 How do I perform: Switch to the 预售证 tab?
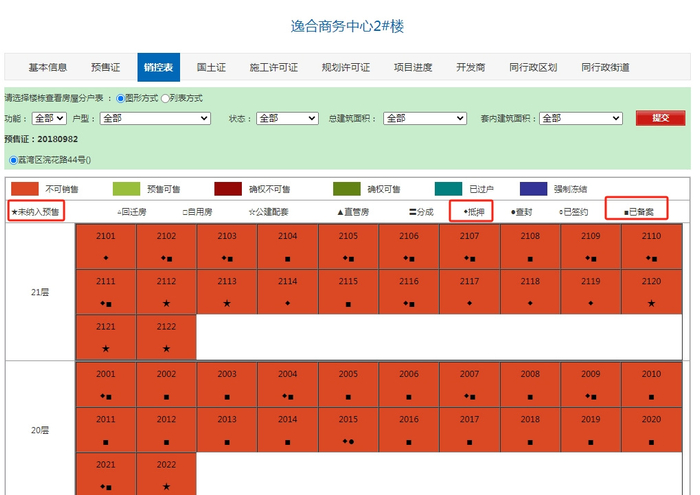coord(105,67)
